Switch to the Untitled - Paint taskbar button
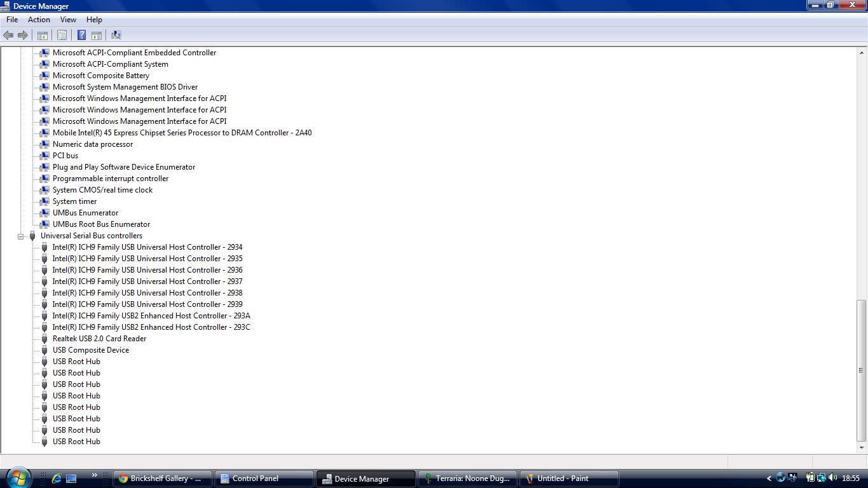Screen dimensions: 868x488 (x=570, y=478)
